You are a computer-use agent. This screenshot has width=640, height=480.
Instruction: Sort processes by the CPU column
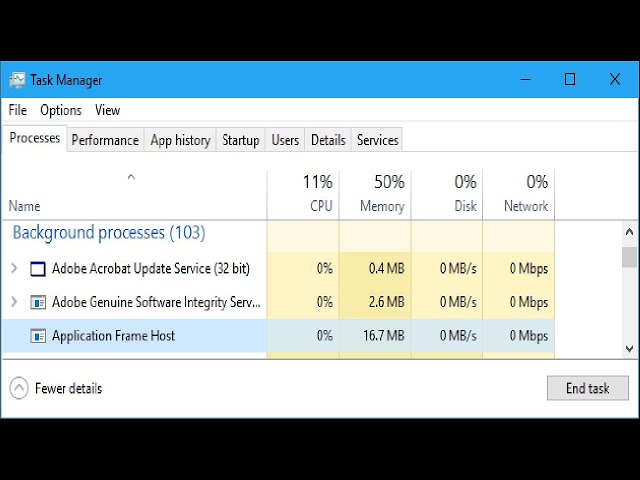tap(303, 194)
